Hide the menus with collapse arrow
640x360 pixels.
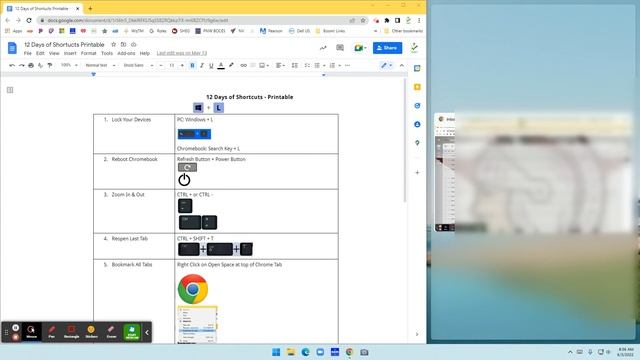402,65
